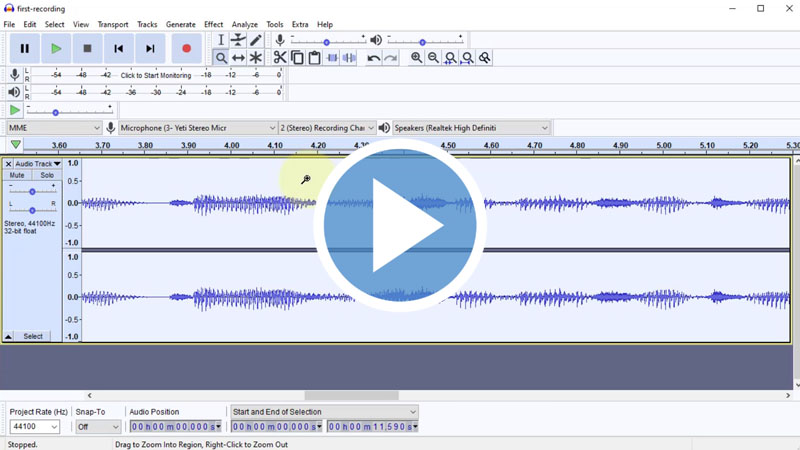Solo the Audio Track

pyautogui.click(x=47, y=175)
